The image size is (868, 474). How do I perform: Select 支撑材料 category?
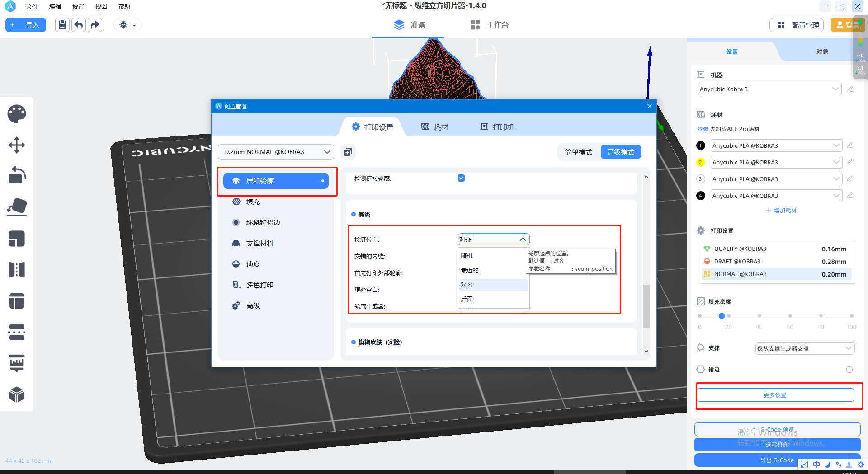click(x=276, y=243)
